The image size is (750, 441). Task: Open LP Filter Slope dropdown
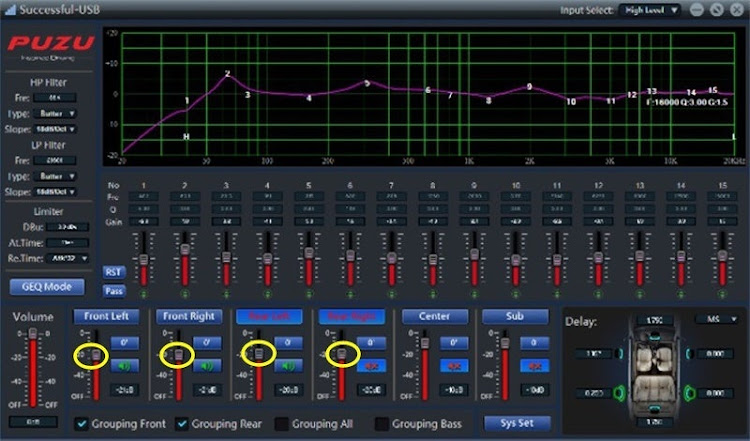coord(56,192)
